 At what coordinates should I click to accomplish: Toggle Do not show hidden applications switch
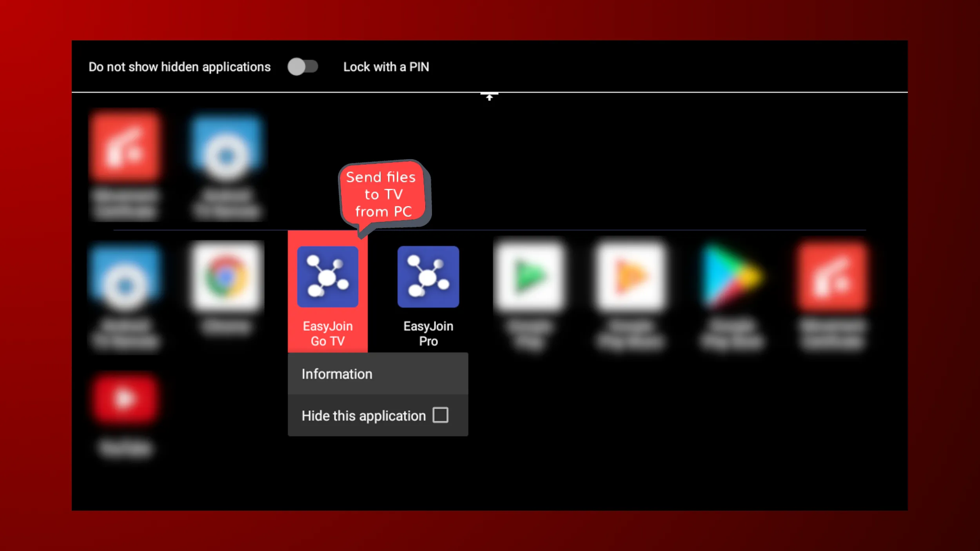[301, 67]
